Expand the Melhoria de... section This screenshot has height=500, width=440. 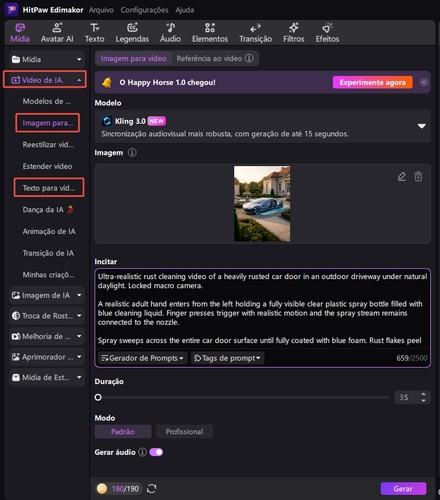click(47, 336)
